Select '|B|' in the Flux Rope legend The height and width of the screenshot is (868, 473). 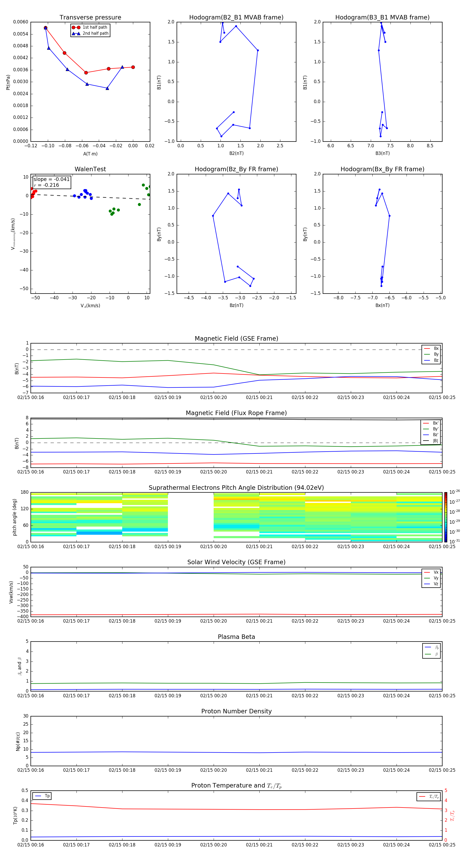pyautogui.click(x=431, y=441)
